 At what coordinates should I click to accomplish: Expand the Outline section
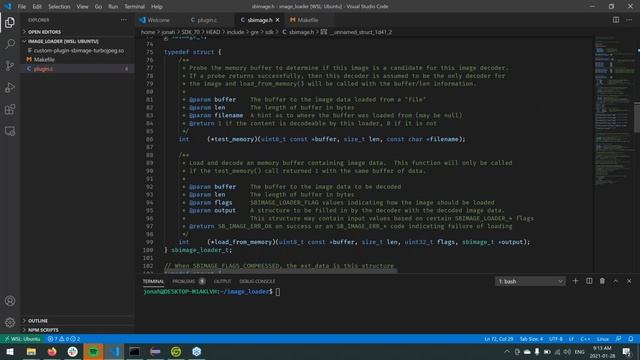(78, 321)
